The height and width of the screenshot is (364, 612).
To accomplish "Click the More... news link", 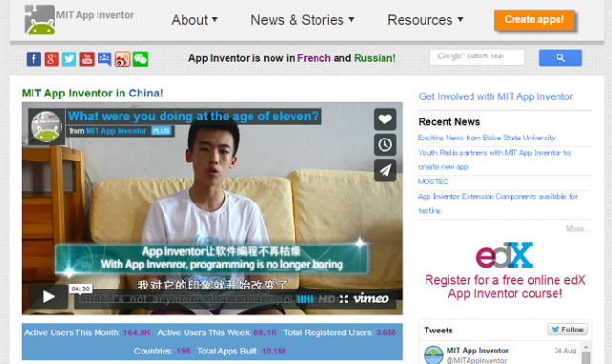I will [578, 229].
